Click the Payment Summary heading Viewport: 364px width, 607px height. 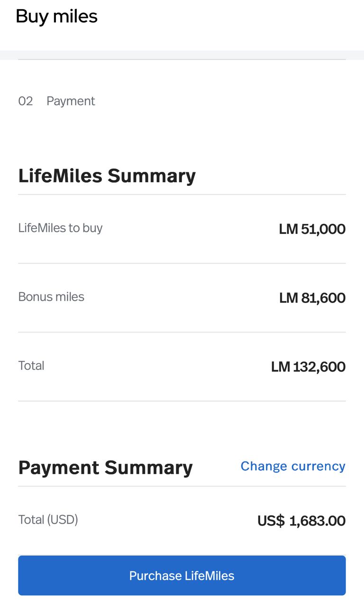(105, 468)
